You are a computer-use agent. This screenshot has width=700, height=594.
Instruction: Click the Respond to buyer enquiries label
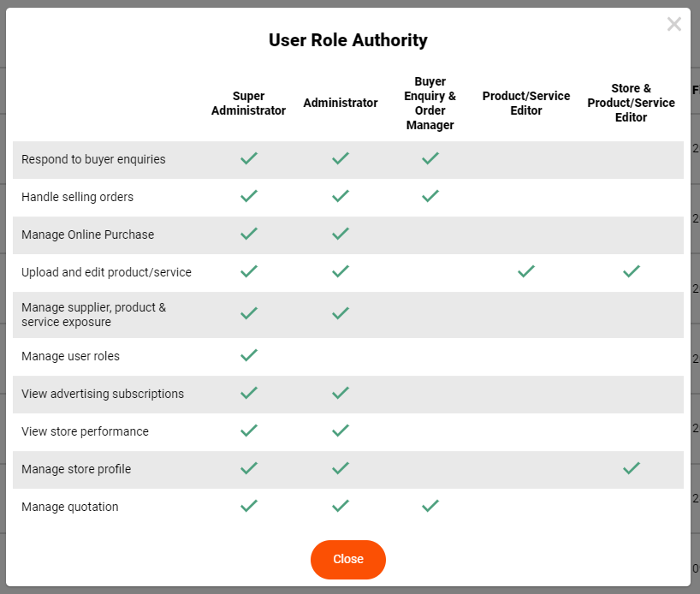[x=93, y=159]
